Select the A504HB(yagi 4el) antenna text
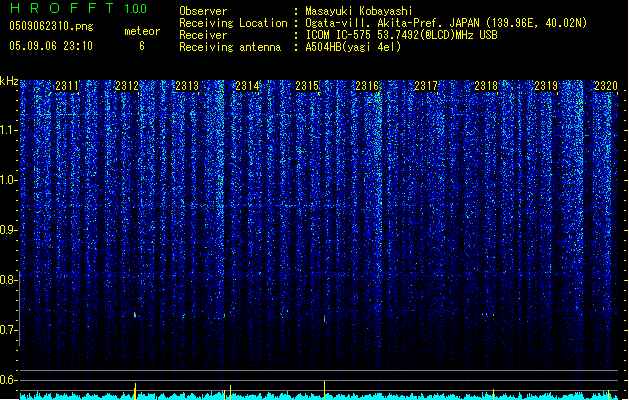629x400 pixels. click(353, 47)
